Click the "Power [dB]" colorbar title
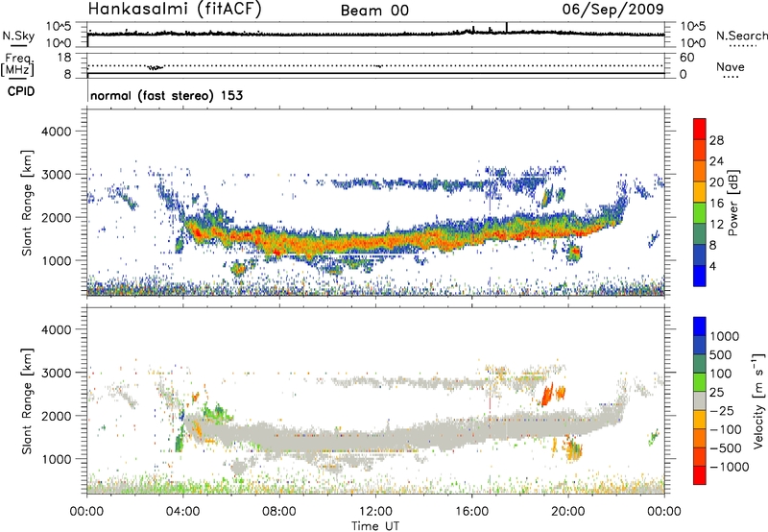Viewport: 768px width, 532px height. (x=732, y=203)
